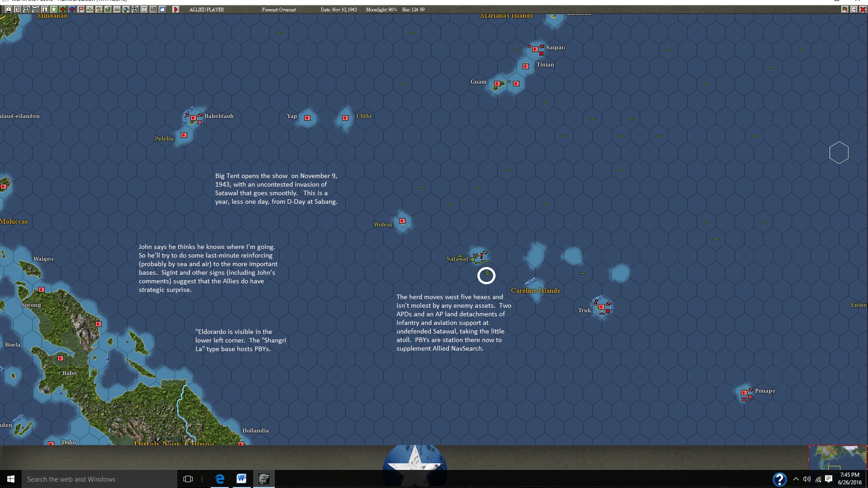Click the minimap thumbnail at bottom right

pos(837,457)
